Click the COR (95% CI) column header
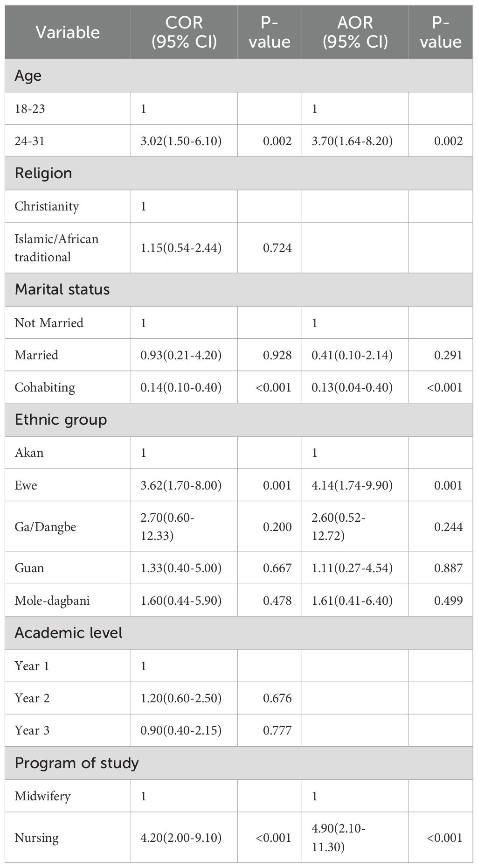 pos(184,32)
